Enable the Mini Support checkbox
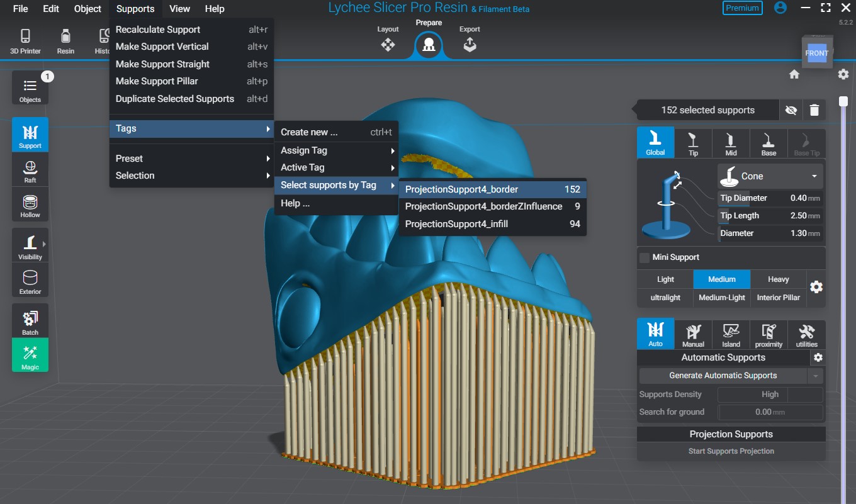Screen dimensions: 856x504 pyautogui.click(x=645, y=257)
